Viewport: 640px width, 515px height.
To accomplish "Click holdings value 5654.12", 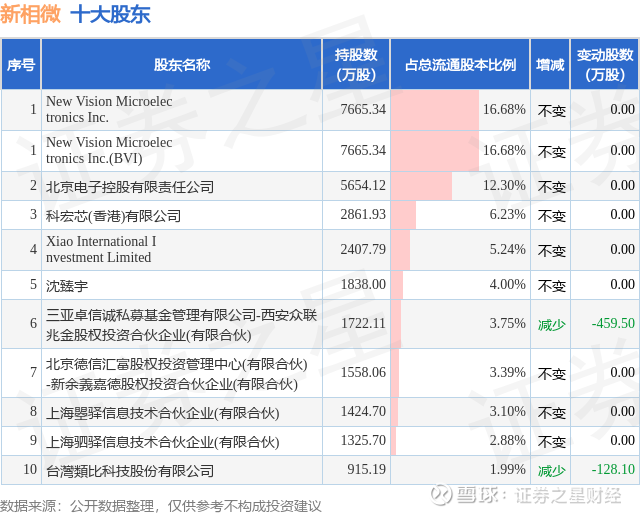I will coord(363,185).
